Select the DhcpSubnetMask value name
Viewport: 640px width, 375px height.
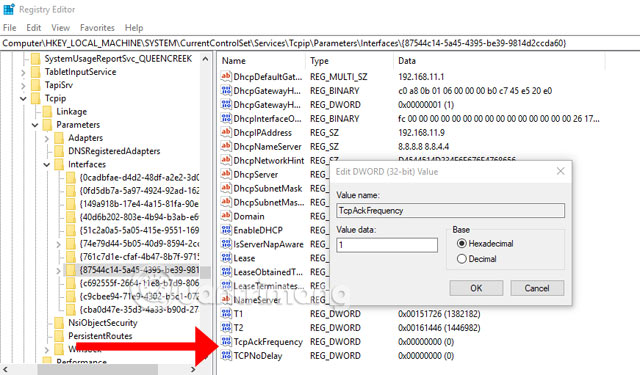pyautogui.click(x=268, y=189)
